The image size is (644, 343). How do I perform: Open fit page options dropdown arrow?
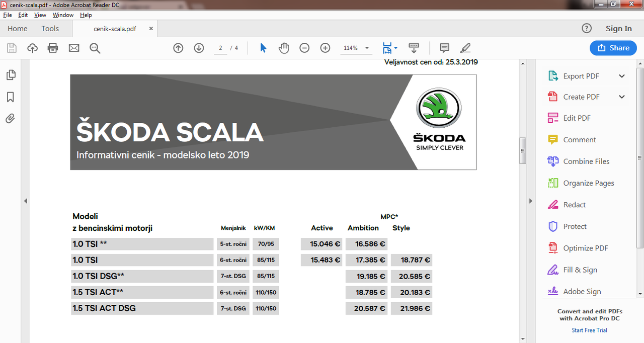(x=396, y=48)
